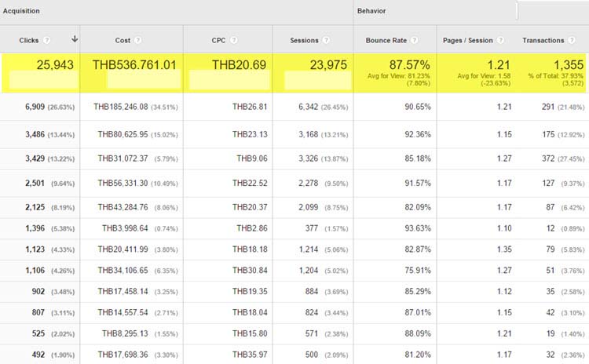Click the Bounce Rate column header label
589x364 pixels.
click(390, 40)
